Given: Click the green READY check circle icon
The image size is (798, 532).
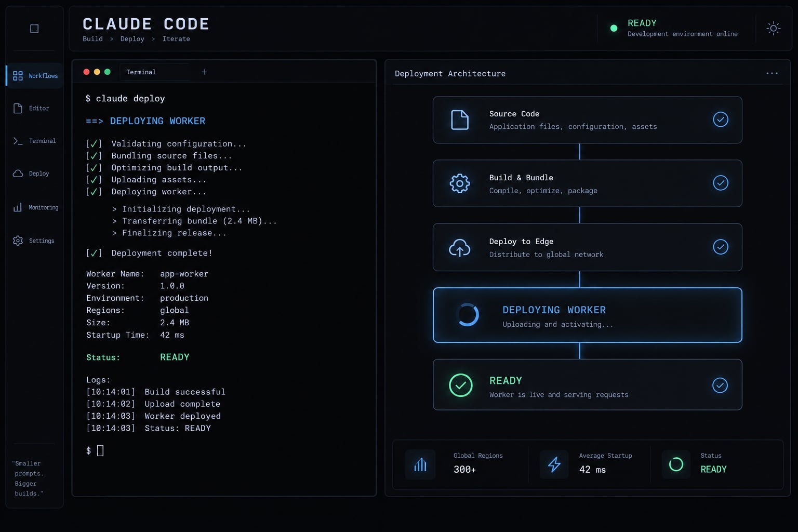Looking at the screenshot, I should [x=461, y=385].
